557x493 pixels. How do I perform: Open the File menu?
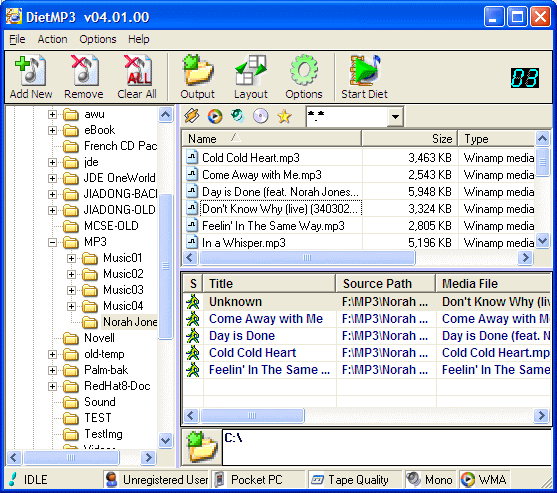pos(17,39)
